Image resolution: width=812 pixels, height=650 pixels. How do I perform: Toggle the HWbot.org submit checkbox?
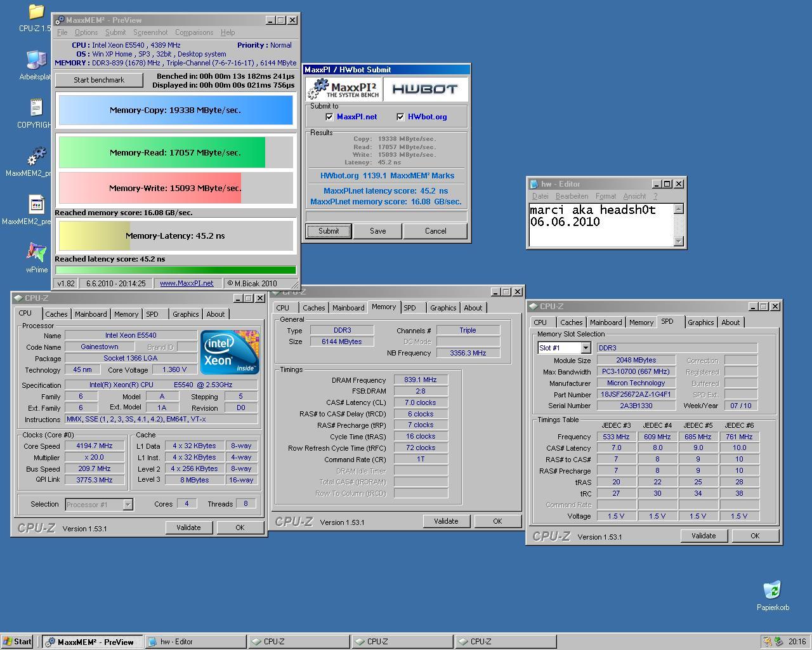tap(400, 117)
